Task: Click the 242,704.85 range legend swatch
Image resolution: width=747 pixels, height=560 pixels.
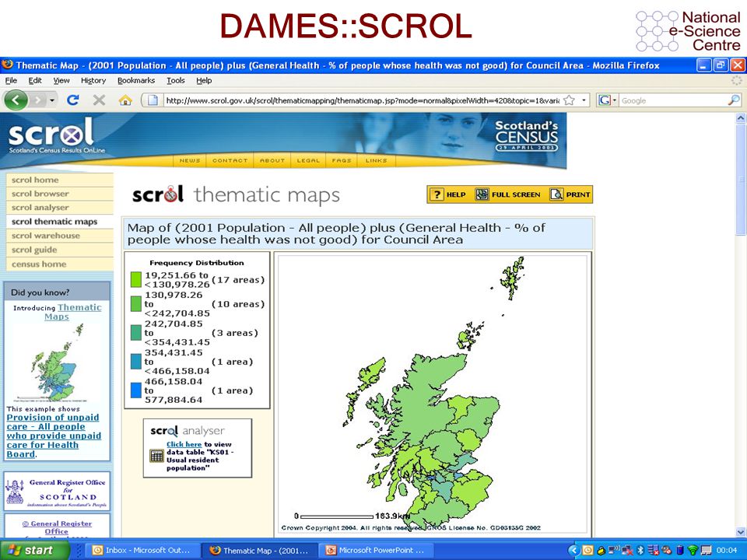Action: [135, 332]
